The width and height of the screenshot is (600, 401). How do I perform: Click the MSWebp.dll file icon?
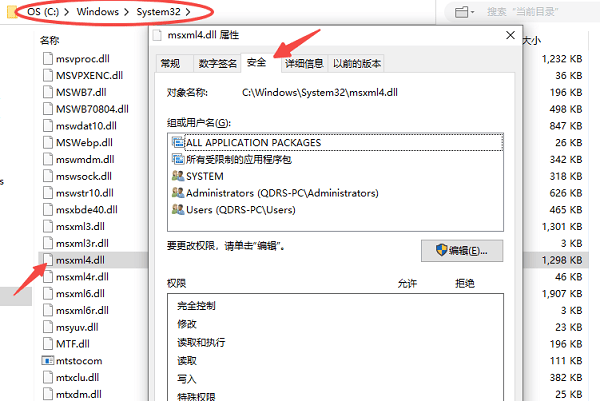click(48, 143)
